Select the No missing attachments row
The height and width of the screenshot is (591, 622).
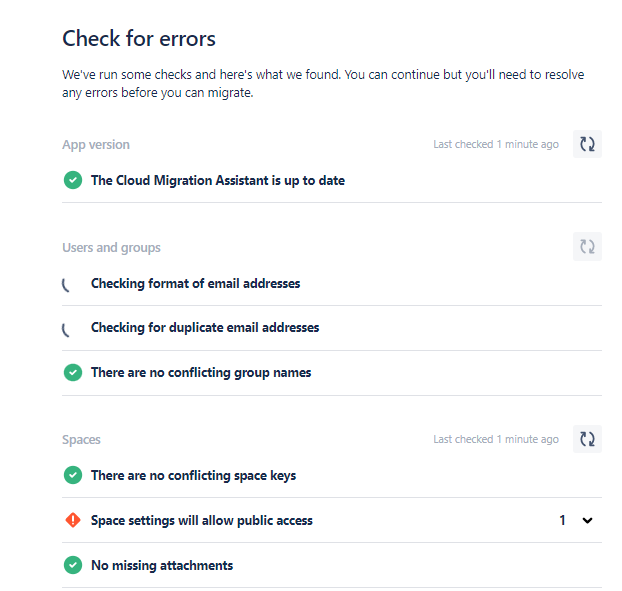(x=332, y=565)
